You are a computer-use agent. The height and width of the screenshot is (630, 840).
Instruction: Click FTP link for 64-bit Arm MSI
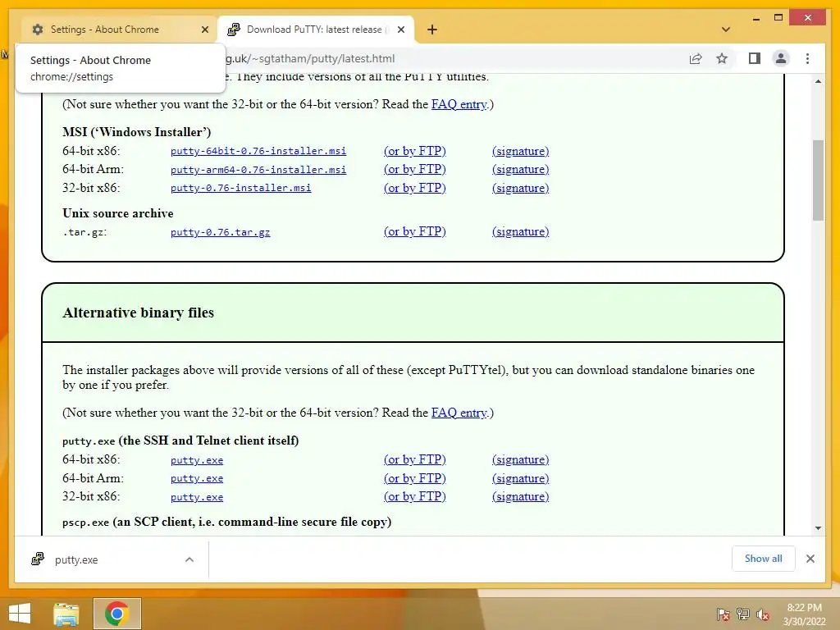coord(414,169)
